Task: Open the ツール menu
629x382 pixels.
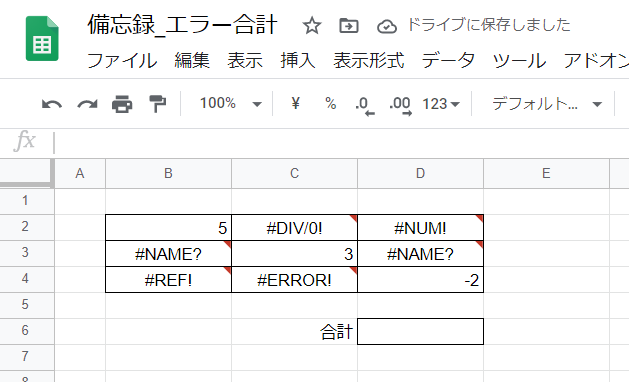Action: pos(519,61)
